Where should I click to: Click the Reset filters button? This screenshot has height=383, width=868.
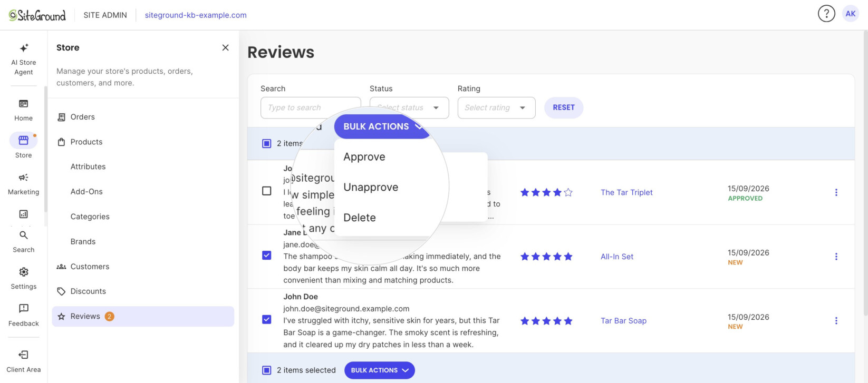[564, 107]
